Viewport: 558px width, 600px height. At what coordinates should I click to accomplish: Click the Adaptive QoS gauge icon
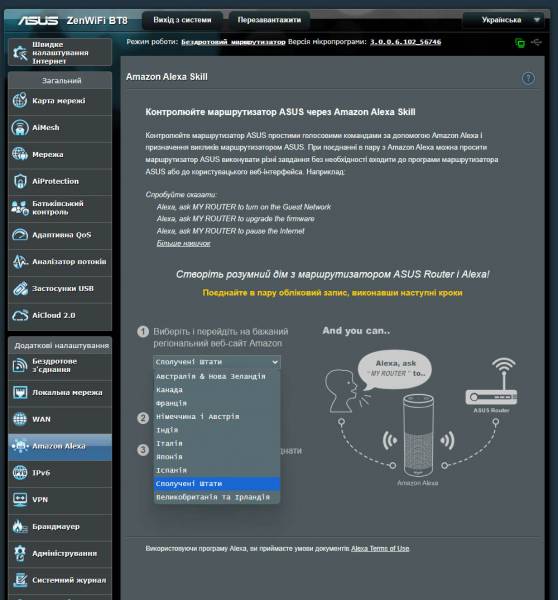[20, 235]
